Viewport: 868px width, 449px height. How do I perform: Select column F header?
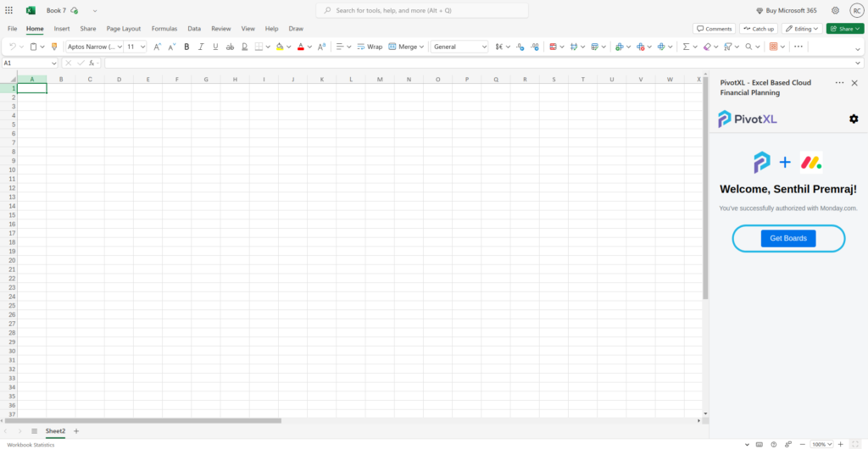(177, 80)
